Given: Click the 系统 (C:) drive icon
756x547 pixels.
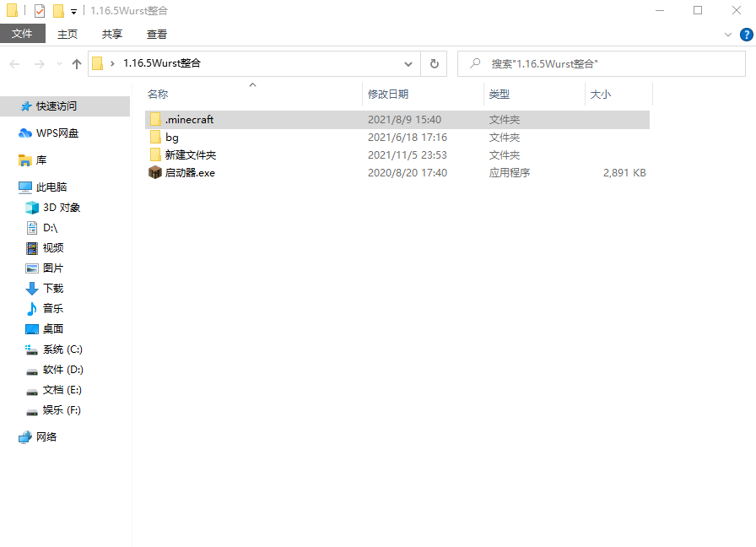Looking at the screenshot, I should [x=32, y=349].
